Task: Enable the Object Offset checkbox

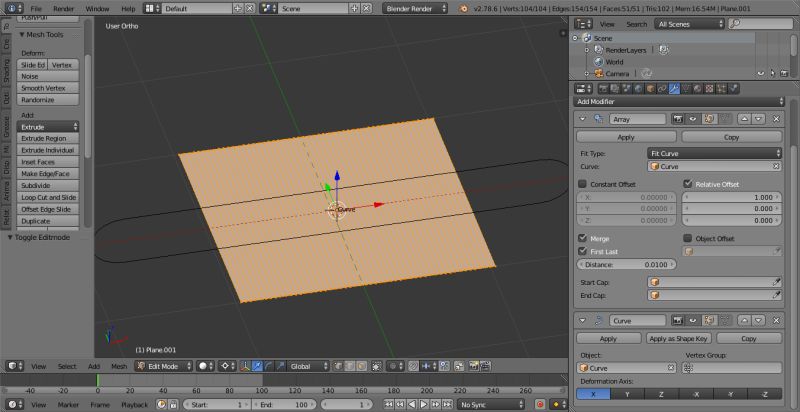Action: pos(687,238)
